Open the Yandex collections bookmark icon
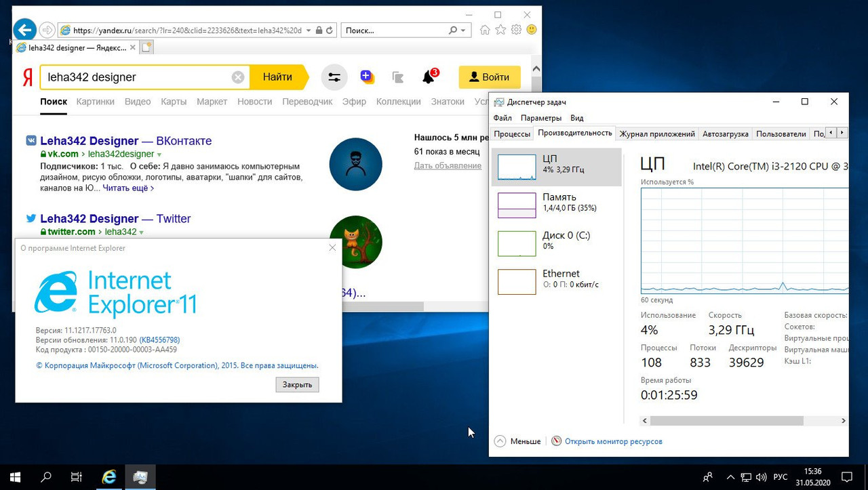The image size is (868, 490). click(x=398, y=78)
